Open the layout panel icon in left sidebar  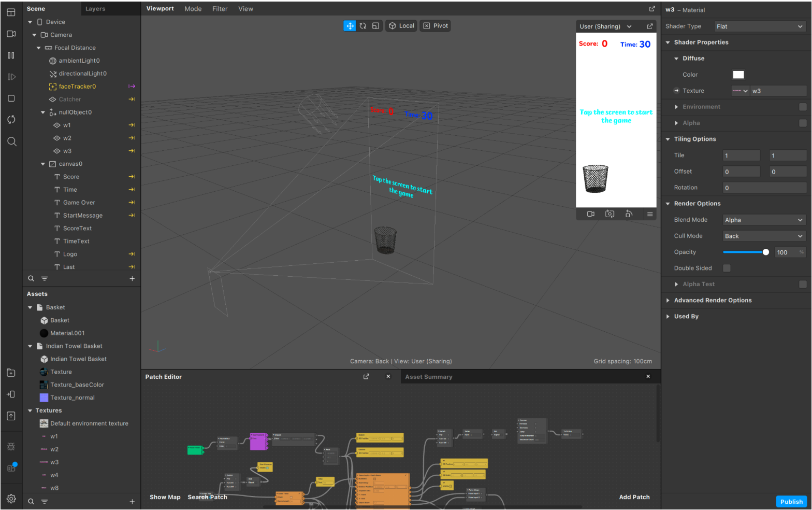click(x=11, y=12)
